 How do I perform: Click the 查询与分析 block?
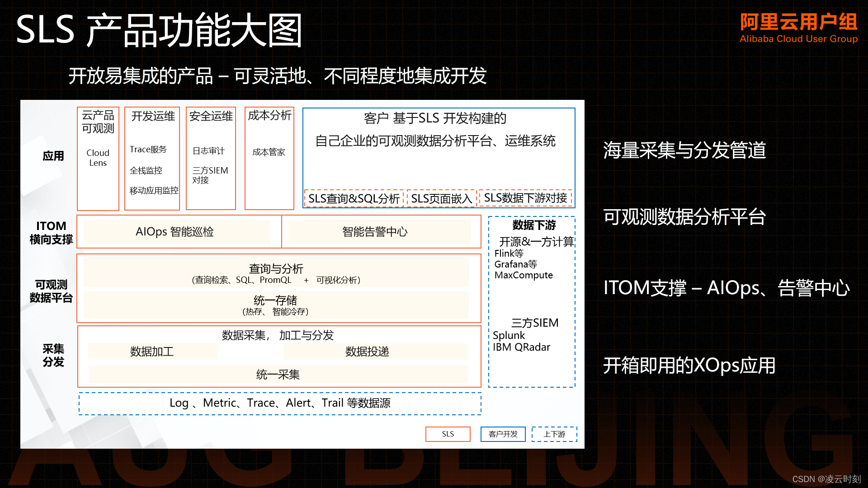[276, 273]
